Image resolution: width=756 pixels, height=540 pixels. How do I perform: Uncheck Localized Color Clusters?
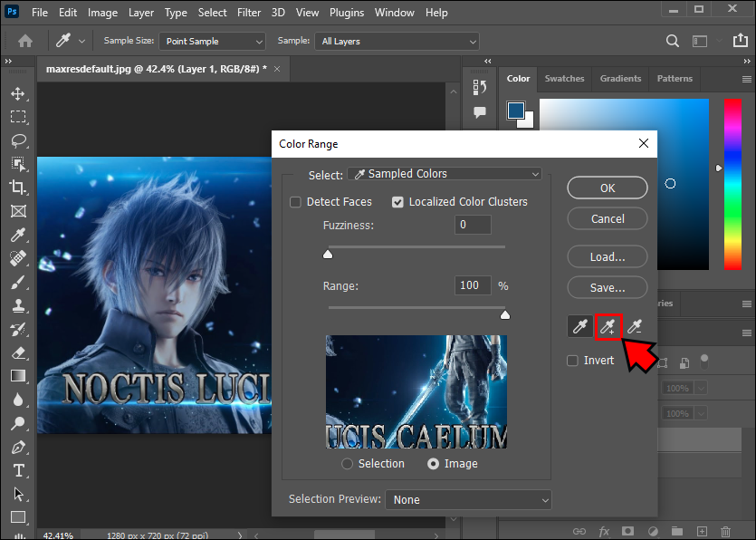[x=398, y=202]
